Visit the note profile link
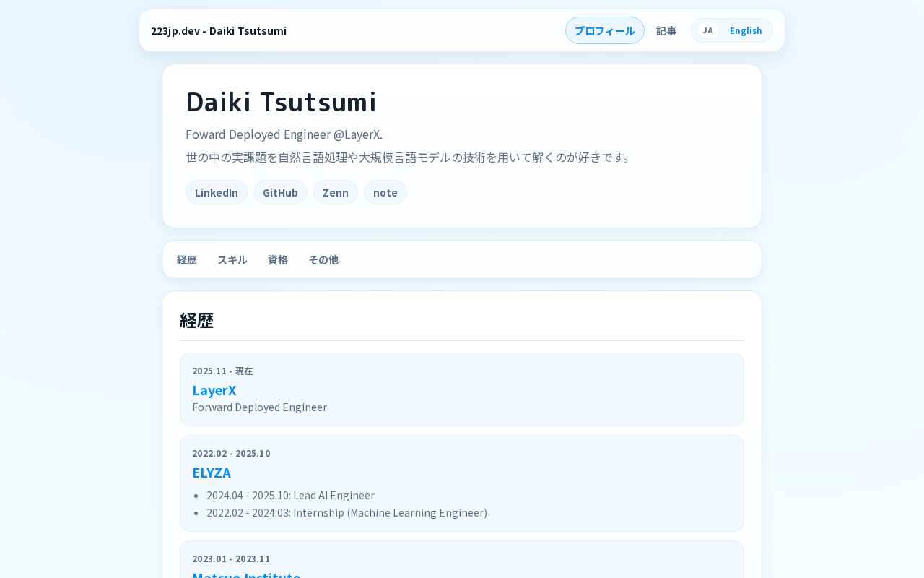Viewport: 924px width, 578px height. coord(385,192)
